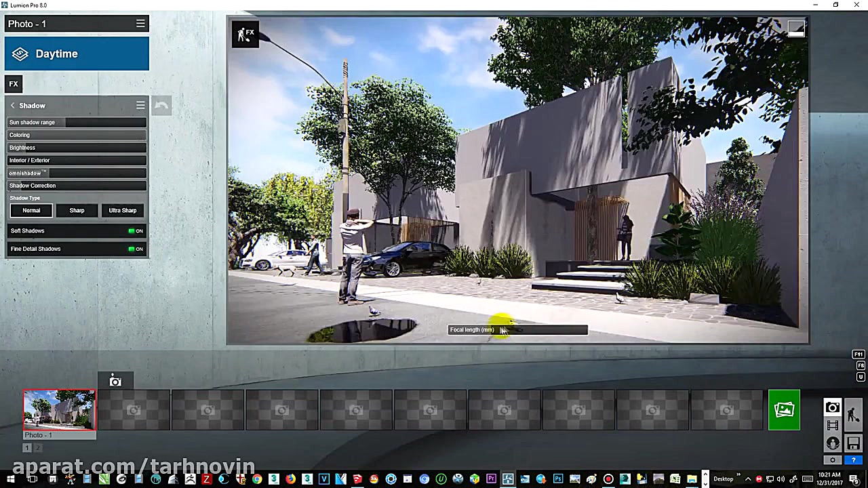Select the Photo - 1 thumbnail
Screen dimensions: 868x488
click(x=60, y=410)
